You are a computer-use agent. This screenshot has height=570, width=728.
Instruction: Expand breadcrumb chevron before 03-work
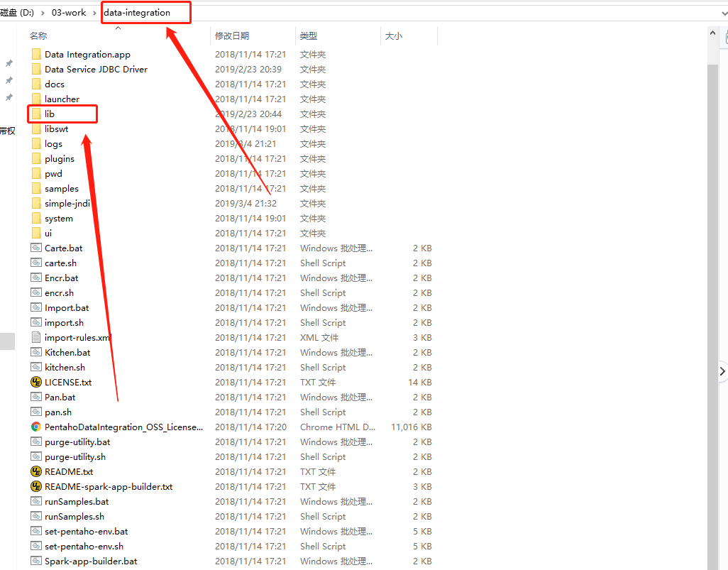point(43,13)
